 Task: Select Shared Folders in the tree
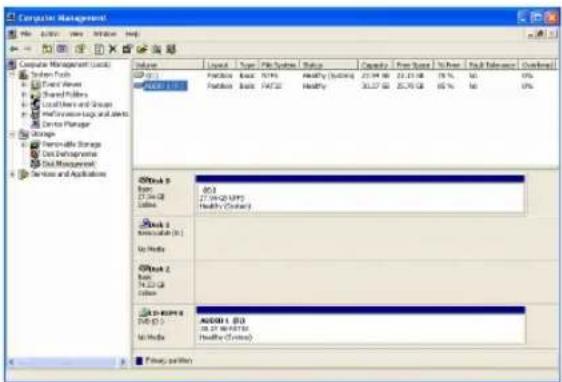coord(65,95)
